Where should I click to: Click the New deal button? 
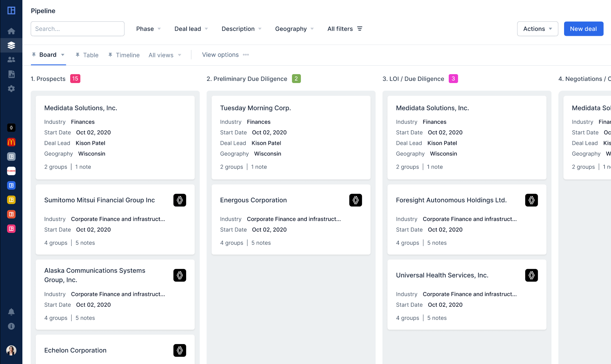(x=583, y=29)
